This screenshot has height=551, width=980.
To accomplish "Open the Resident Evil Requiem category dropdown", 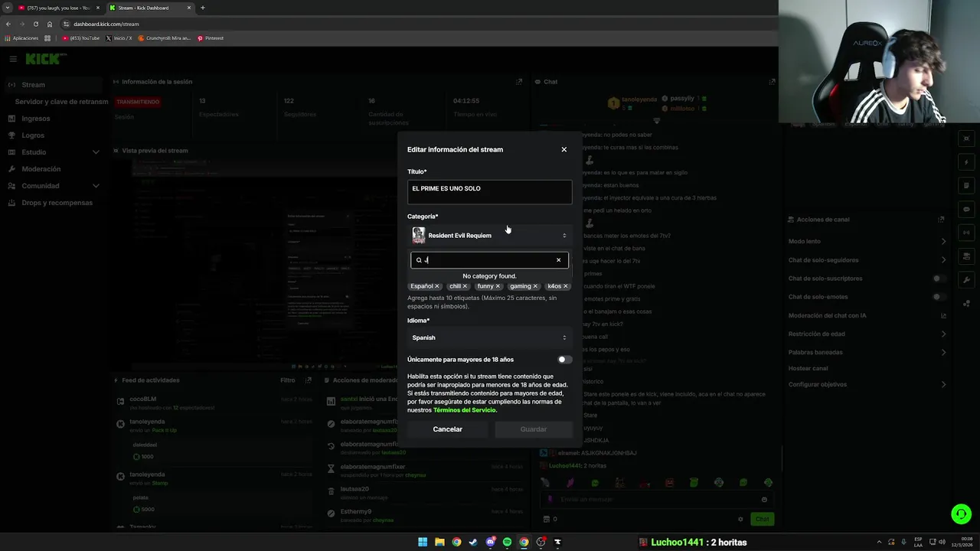I will pos(489,236).
